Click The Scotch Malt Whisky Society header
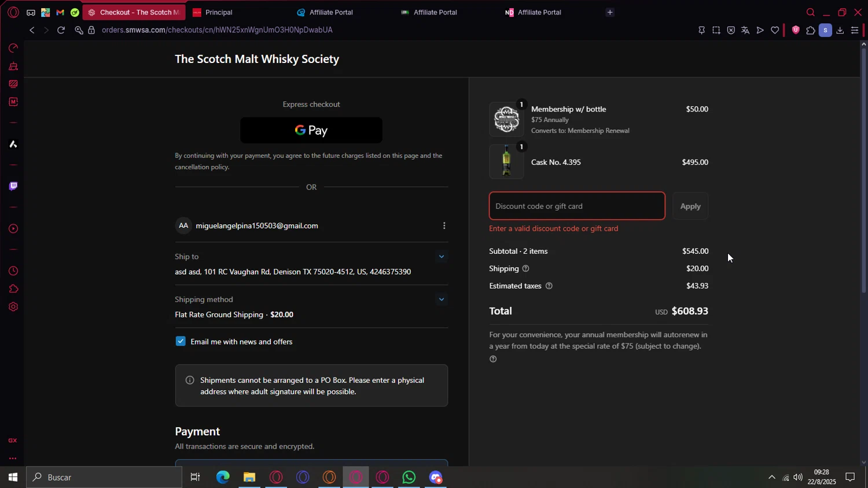Viewport: 868px width, 488px height. [257, 59]
